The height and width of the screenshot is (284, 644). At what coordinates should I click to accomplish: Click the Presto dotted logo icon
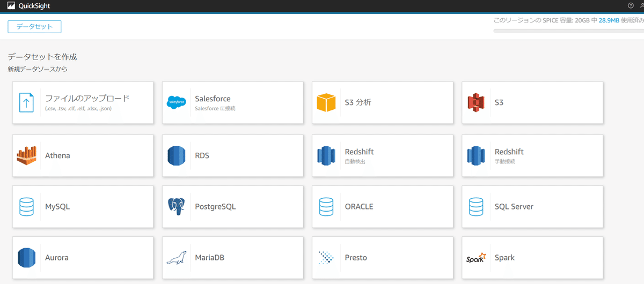326,258
